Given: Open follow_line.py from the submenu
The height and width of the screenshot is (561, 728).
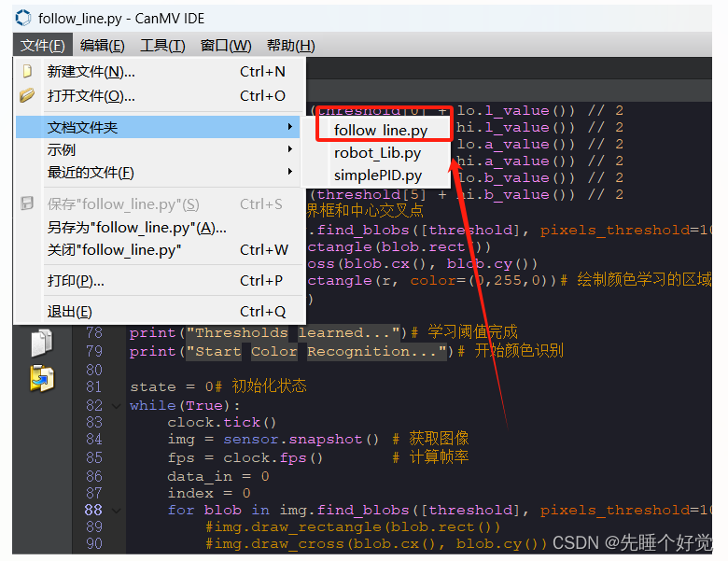Looking at the screenshot, I should point(381,130).
